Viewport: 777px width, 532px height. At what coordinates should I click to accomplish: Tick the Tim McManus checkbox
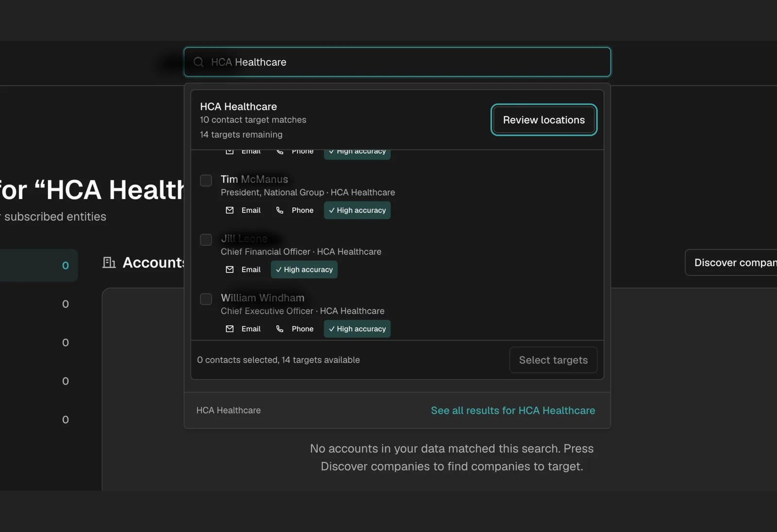[x=206, y=181]
